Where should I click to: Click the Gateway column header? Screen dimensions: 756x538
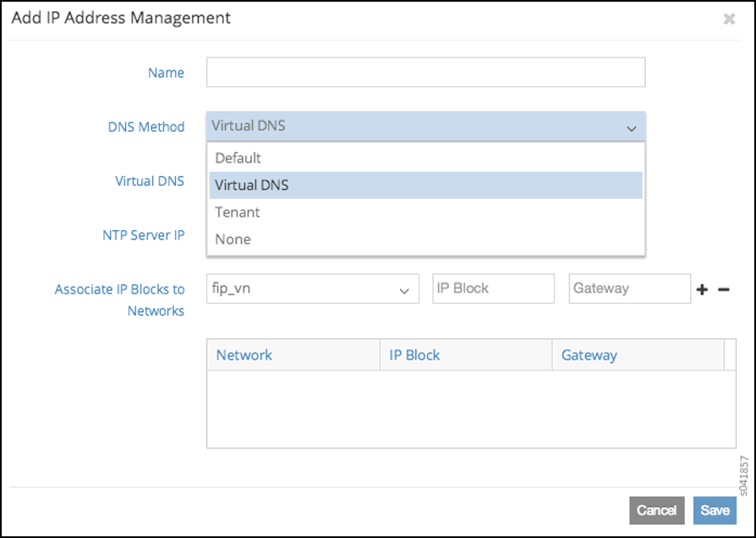coord(589,355)
